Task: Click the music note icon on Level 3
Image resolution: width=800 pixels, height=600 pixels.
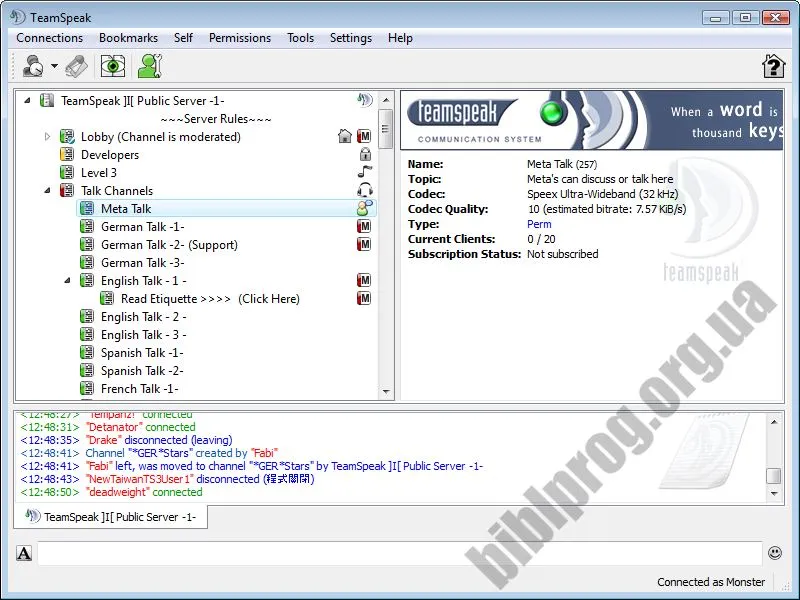Action: [x=365, y=172]
